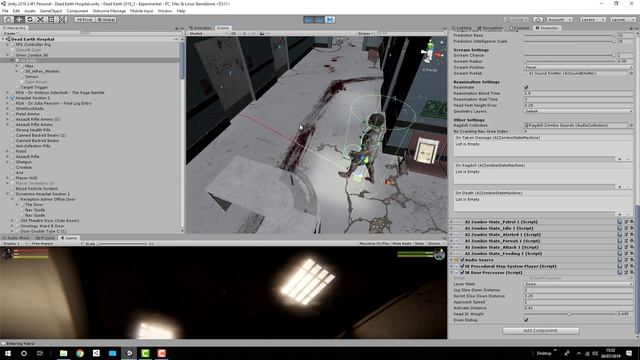
Task: Toggle Global handle rotation button
Action: coord(106,20)
